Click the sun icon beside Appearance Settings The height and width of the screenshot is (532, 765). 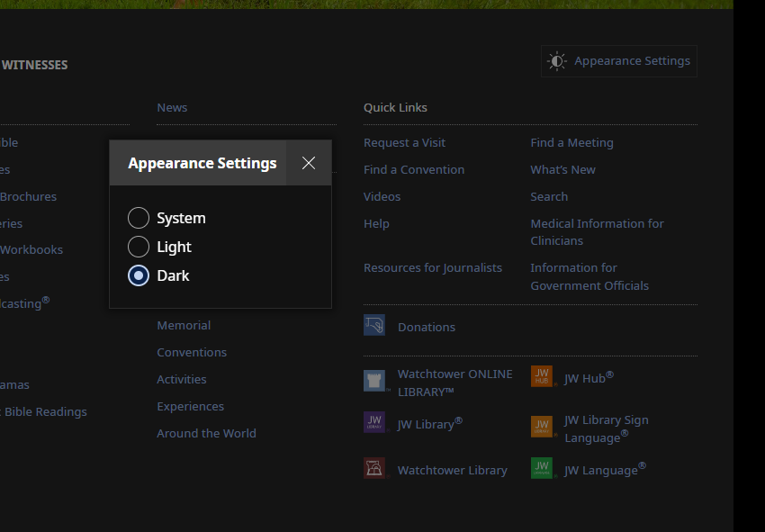[557, 61]
